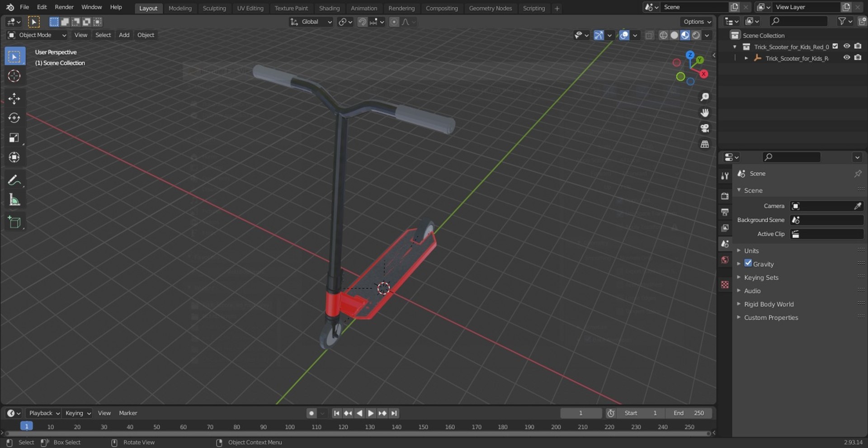Image resolution: width=868 pixels, height=448 pixels.
Task: Open the Render menu
Action: (x=64, y=7)
